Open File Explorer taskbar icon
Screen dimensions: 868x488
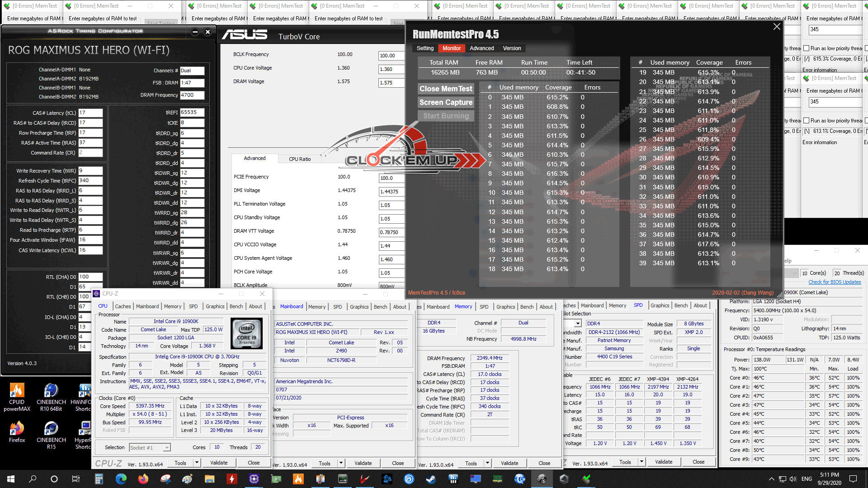(x=209, y=479)
